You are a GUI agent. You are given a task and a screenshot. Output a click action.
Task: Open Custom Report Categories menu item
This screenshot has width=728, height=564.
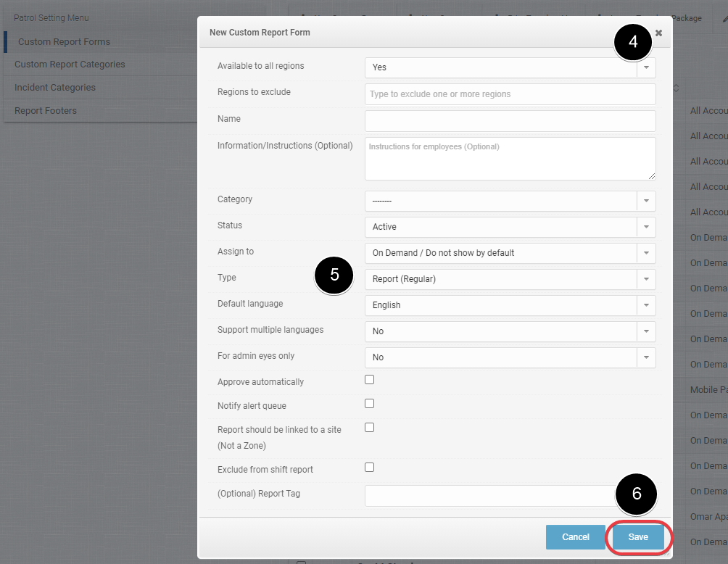(70, 64)
